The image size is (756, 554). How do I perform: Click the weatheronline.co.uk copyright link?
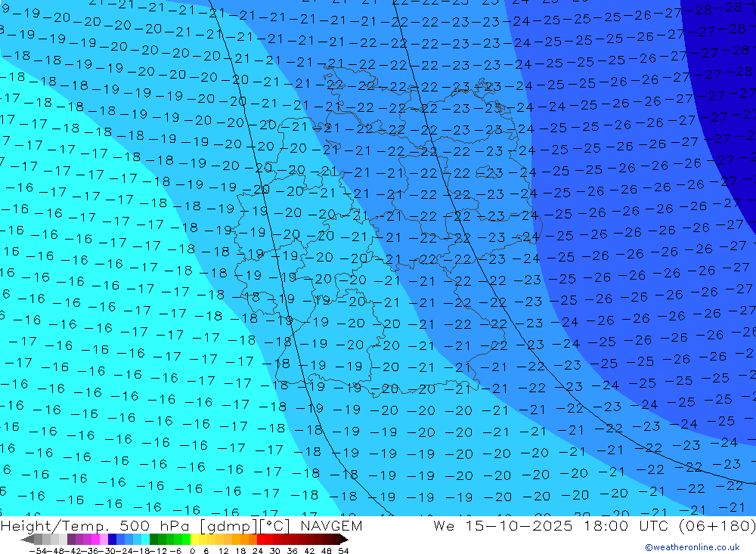click(x=692, y=547)
